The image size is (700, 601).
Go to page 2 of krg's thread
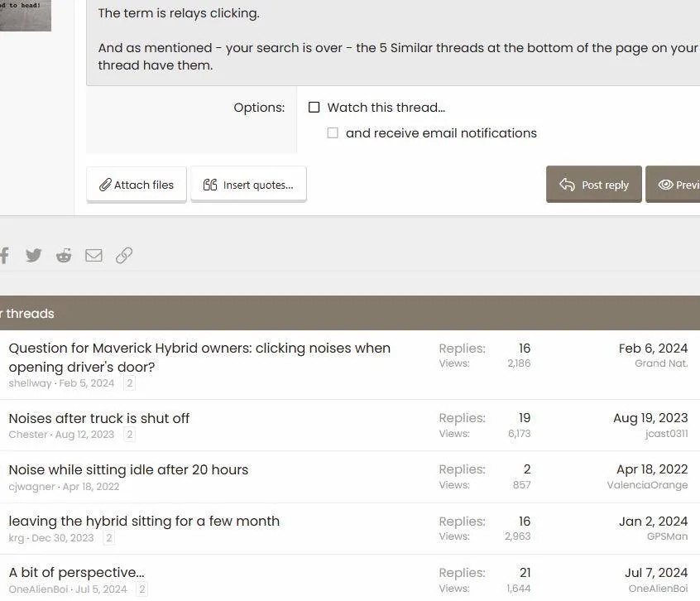(109, 538)
